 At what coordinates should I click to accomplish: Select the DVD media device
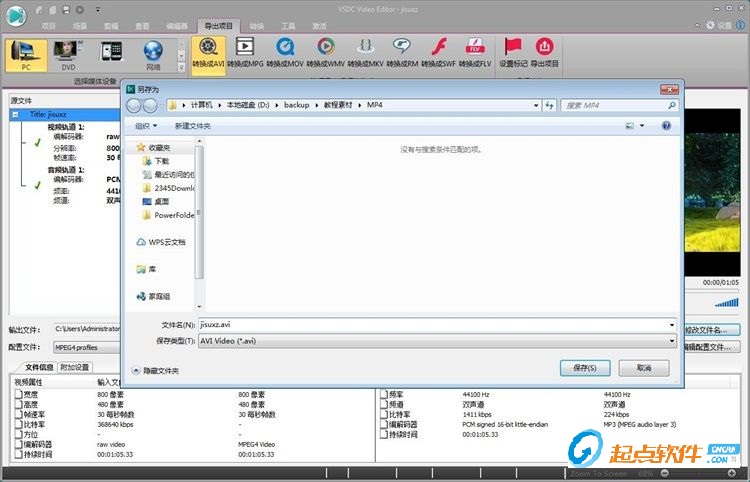[68, 55]
